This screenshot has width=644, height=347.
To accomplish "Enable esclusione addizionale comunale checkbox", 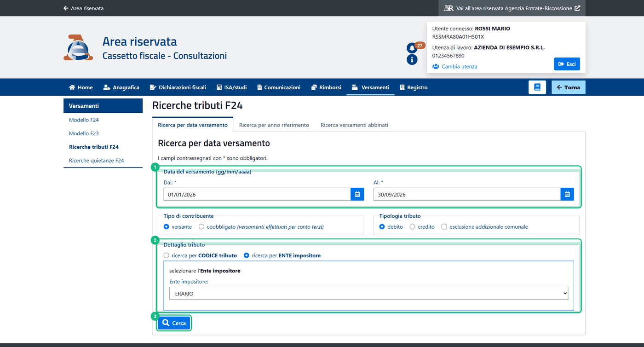I will click(x=444, y=227).
